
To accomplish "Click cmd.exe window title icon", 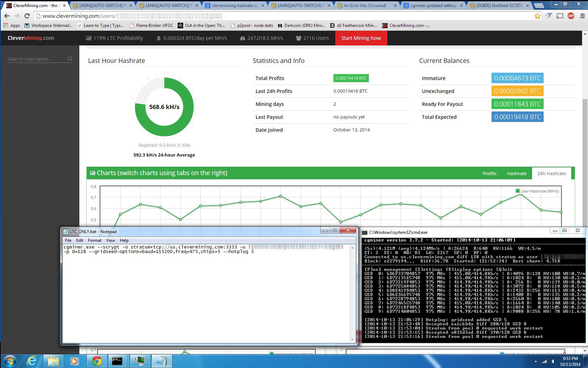I will coord(365,232).
